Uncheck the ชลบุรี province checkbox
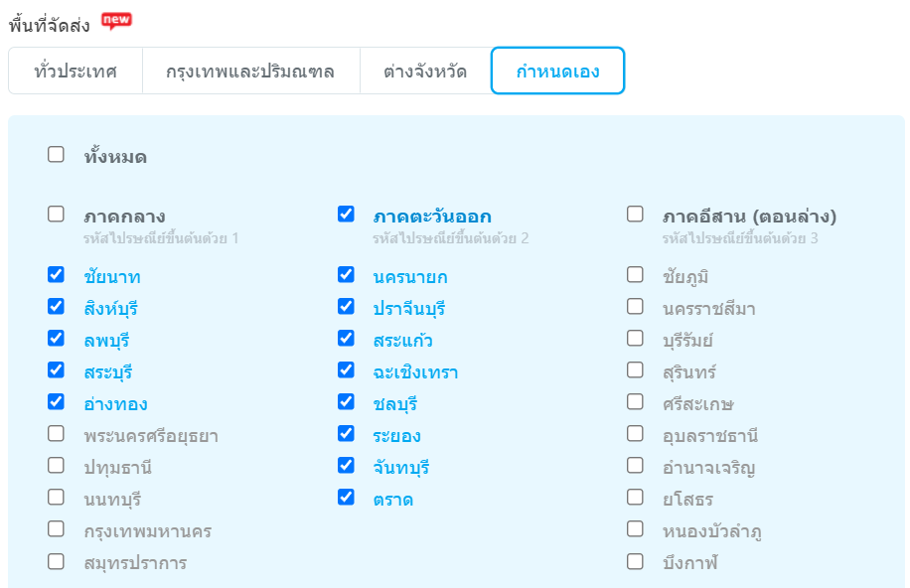Viewport: 910px width, 588px height. pos(346,402)
